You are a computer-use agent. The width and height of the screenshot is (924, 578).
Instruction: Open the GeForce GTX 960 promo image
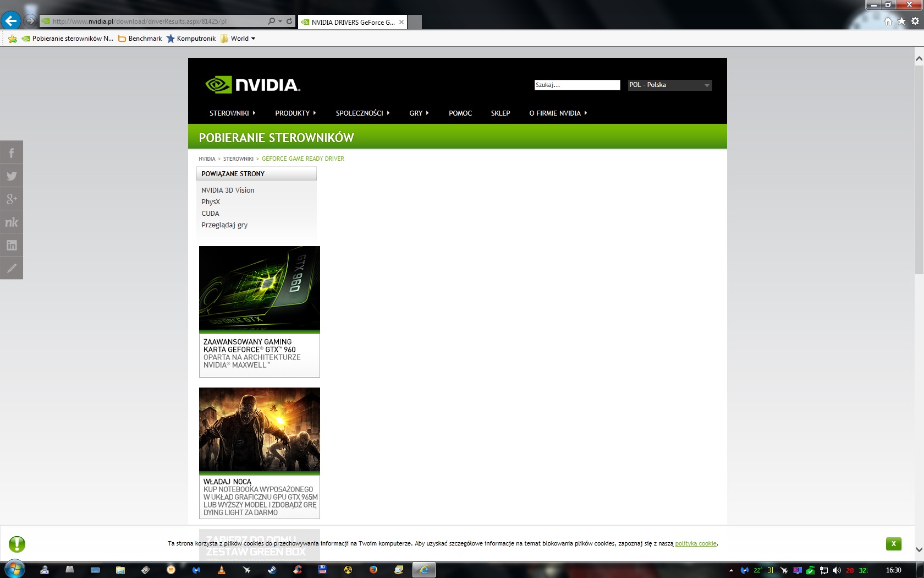tap(260, 289)
